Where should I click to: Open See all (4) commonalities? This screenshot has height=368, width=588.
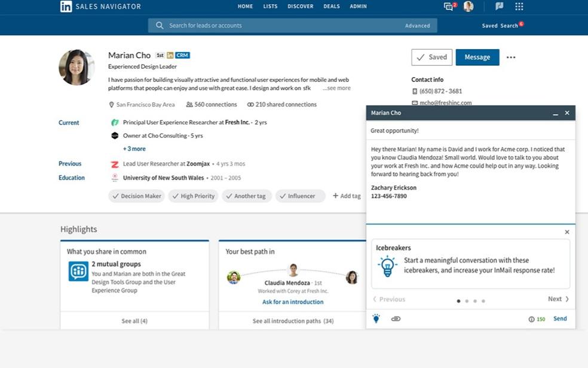134,321
